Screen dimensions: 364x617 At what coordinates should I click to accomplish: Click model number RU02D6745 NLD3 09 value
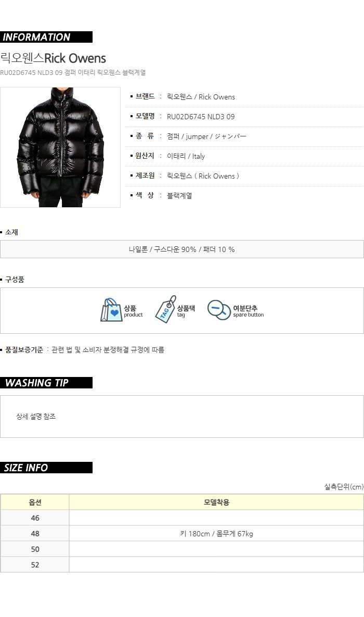(201, 117)
